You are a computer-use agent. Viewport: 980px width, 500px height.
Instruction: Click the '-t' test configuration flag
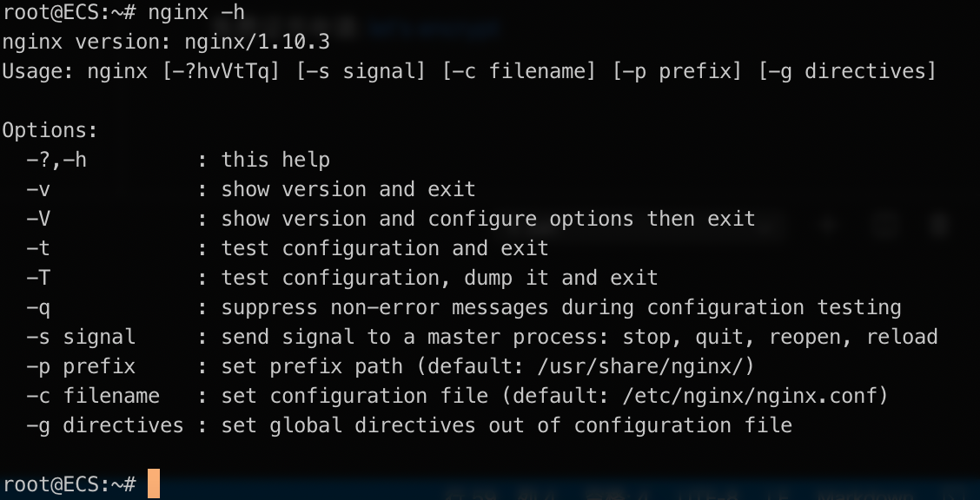pyautogui.click(x=38, y=248)
